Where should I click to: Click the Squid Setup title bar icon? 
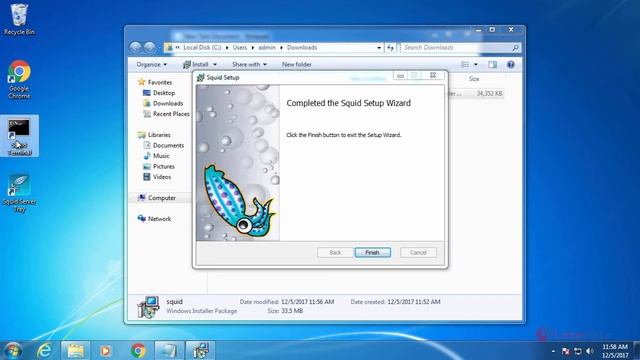pyautogui.click(x=200, y=77)
